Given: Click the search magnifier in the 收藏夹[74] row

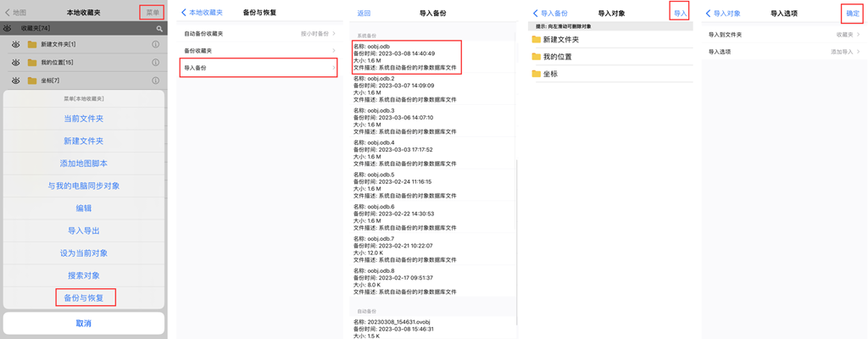Looking at the screenshot, I should coord(159,29).
